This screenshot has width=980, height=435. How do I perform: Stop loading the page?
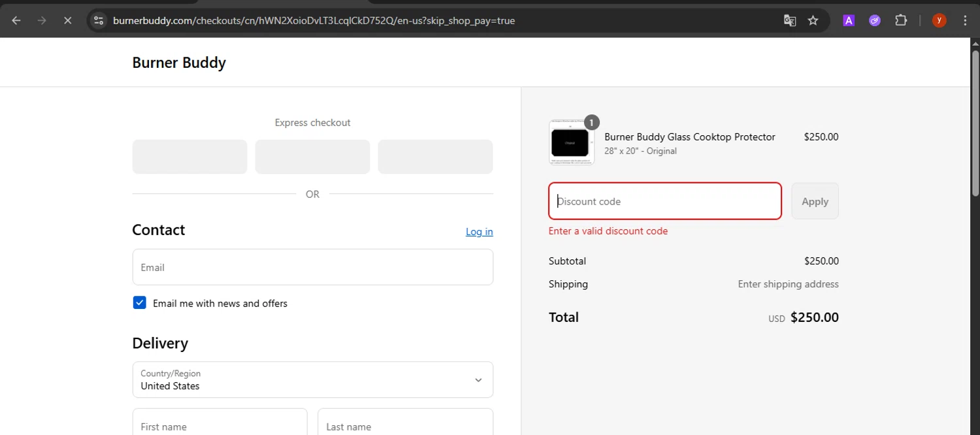(x=67, y=20)
